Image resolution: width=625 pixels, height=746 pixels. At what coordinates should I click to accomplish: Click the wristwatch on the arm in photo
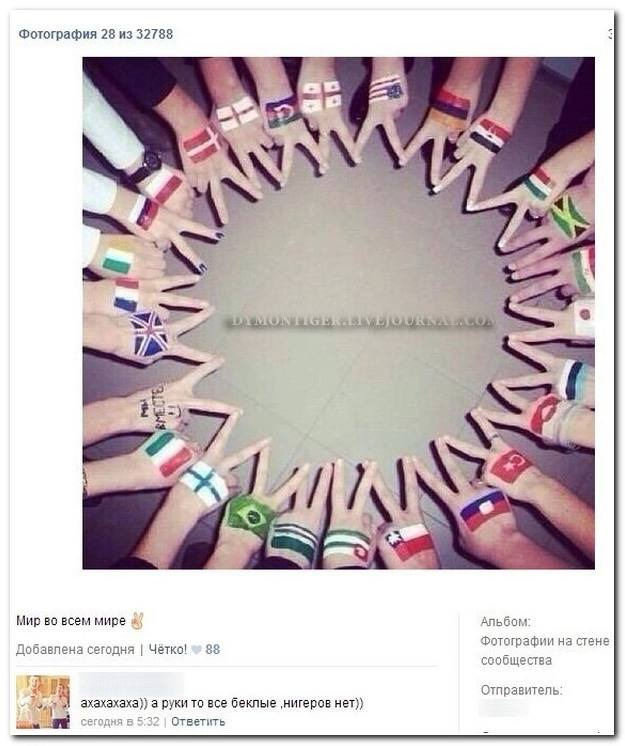click(x=146, y=165)
